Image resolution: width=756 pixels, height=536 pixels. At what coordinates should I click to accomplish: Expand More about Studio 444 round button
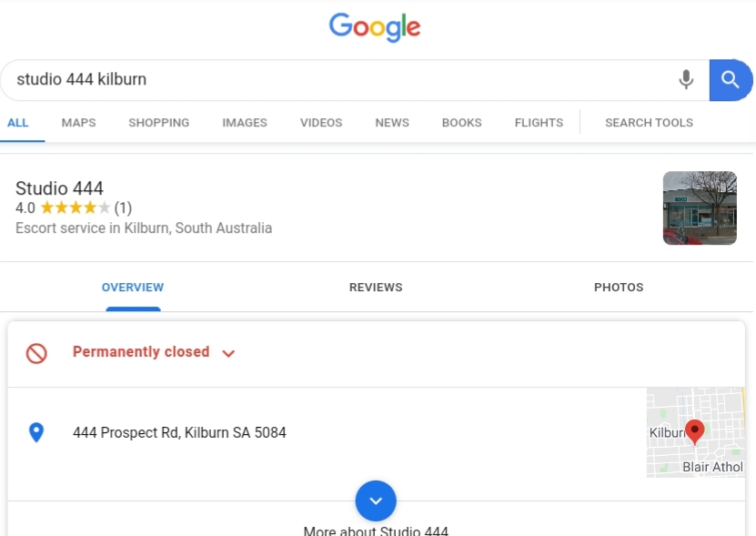click(x=376, y=501)
